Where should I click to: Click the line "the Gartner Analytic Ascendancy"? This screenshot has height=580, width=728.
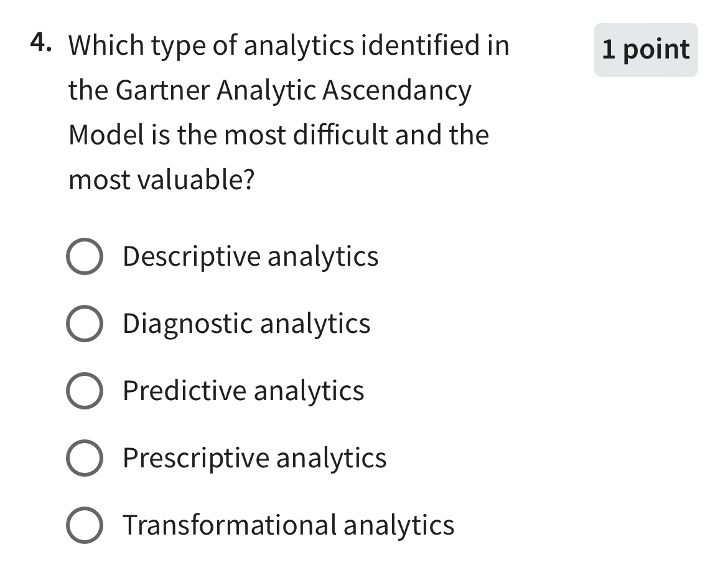[270, 91]
